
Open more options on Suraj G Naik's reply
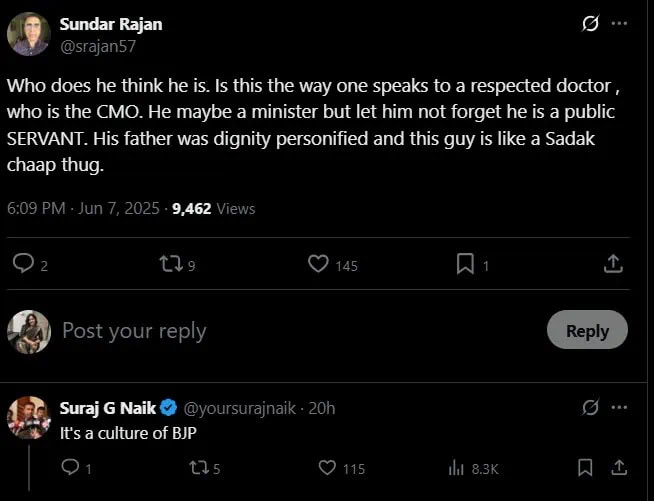(x=619, y=408)
